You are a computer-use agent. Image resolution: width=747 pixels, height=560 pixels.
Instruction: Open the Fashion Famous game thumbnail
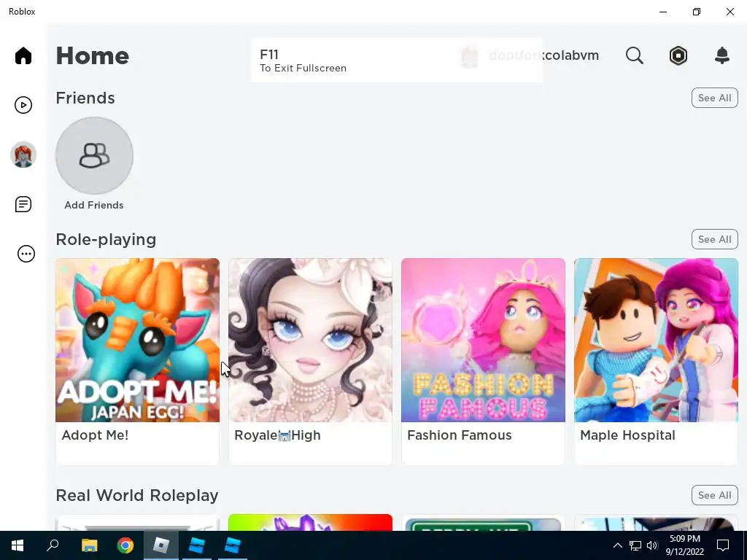point(483,340)
